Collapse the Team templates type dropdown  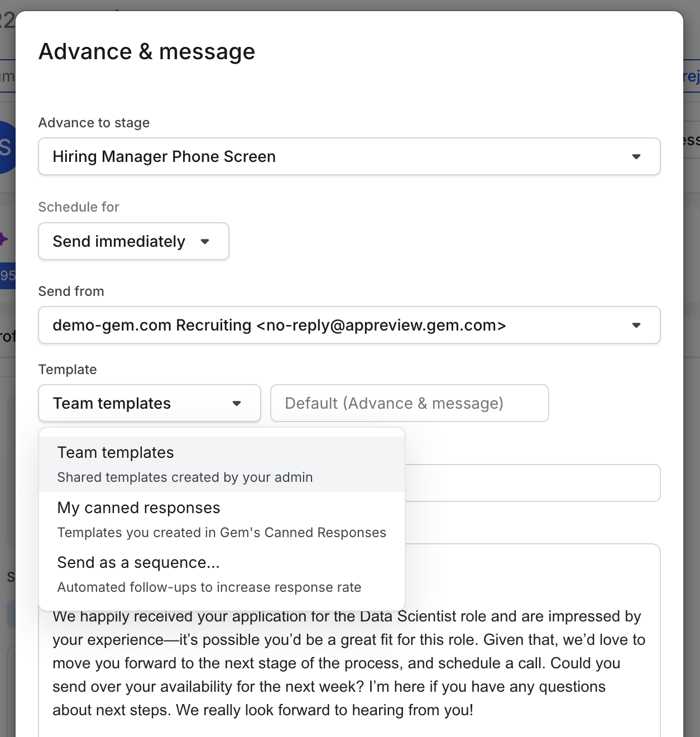(150, 403)
